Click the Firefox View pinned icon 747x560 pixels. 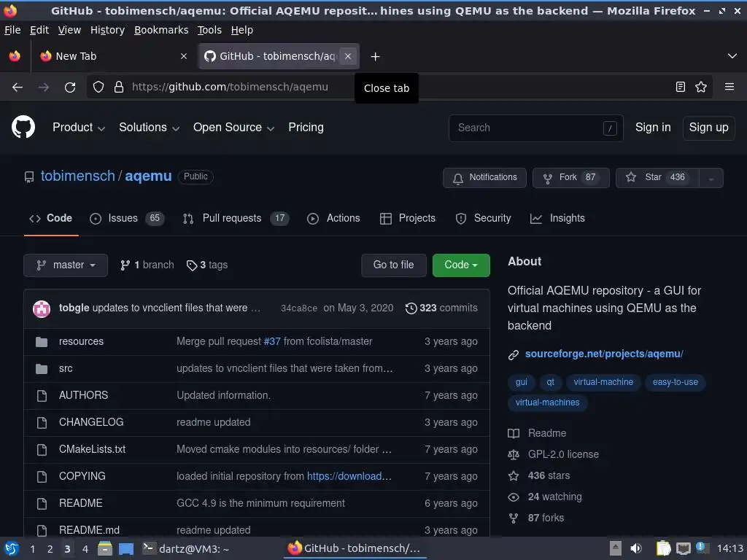(x=15, y=56)
